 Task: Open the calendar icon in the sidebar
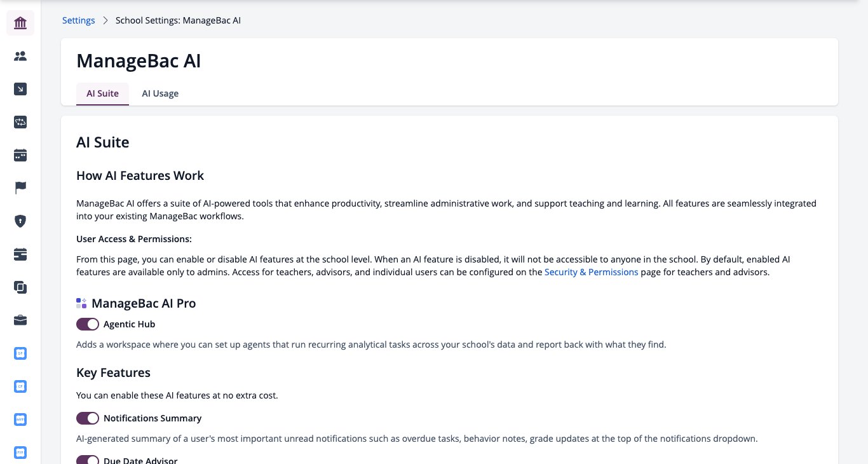tap(20, 155)
